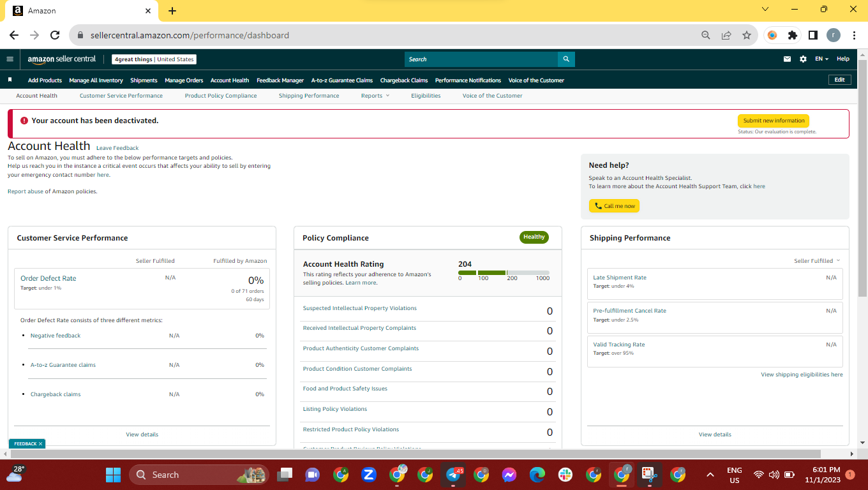Click the Account Health Rating progress bar
Image resolution: width=868 pixels, height=490 pixels.
coord(504,272)
